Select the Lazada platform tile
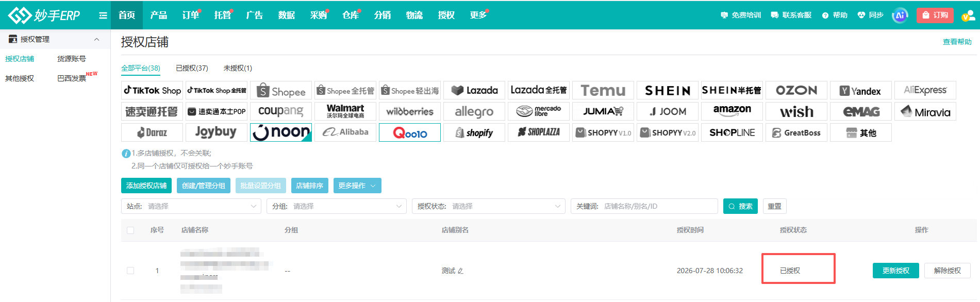 474,90
